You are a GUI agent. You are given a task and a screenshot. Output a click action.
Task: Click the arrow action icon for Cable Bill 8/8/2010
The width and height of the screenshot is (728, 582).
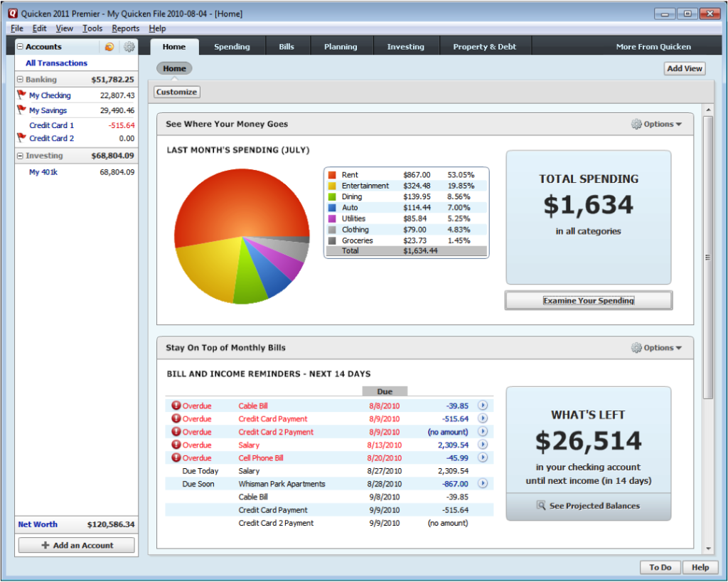tap(483, 405)
